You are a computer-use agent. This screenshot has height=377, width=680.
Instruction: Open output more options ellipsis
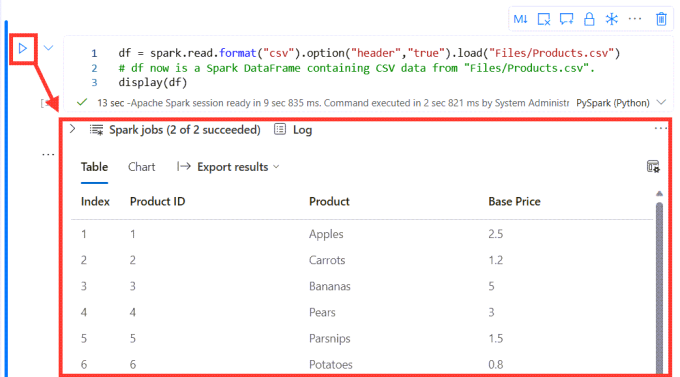coord(660,128)
